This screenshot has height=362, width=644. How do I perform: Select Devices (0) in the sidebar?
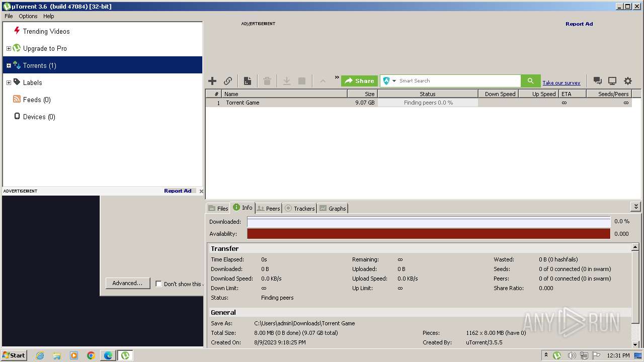pyautogui.click(x=39, y=117)
